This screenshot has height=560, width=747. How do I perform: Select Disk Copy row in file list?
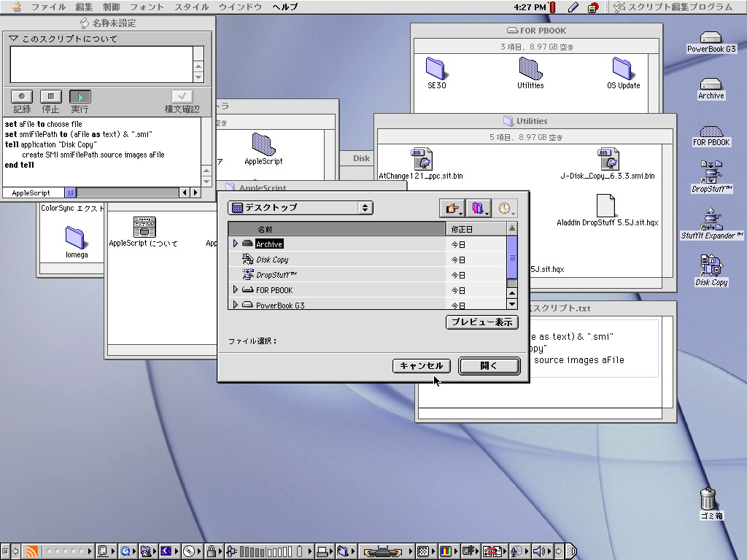[367, 260]
